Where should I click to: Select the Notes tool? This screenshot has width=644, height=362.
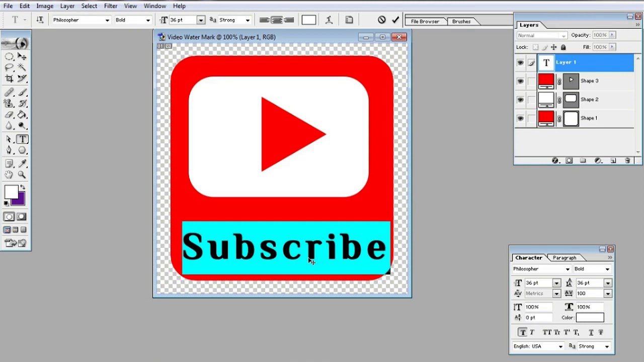tap(9, 164)
